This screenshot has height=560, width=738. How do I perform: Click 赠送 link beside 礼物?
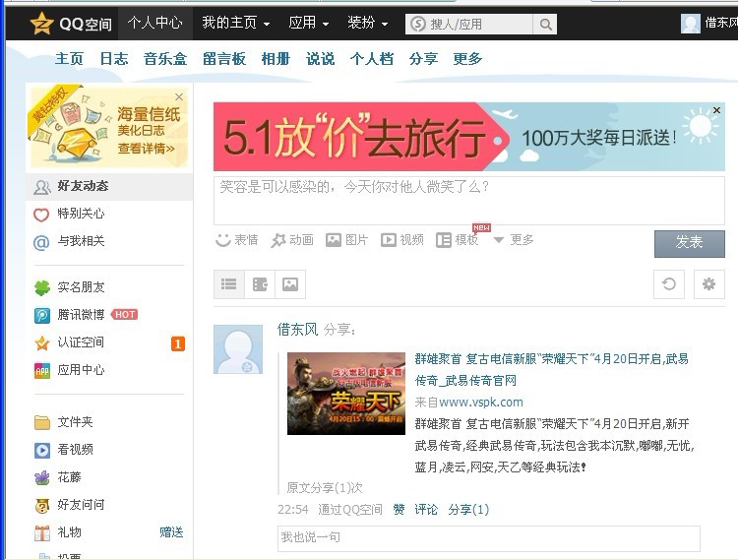click(x=171, y=532)
